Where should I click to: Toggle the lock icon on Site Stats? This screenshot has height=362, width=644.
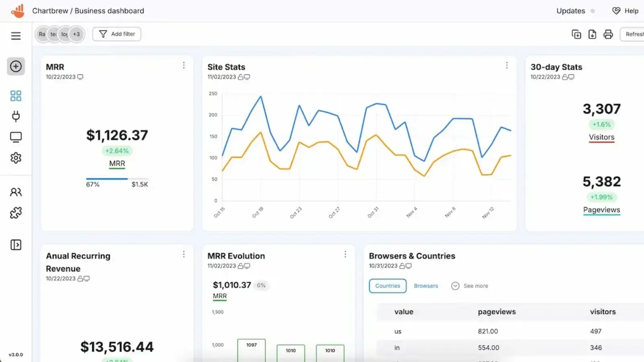point(240,77)
